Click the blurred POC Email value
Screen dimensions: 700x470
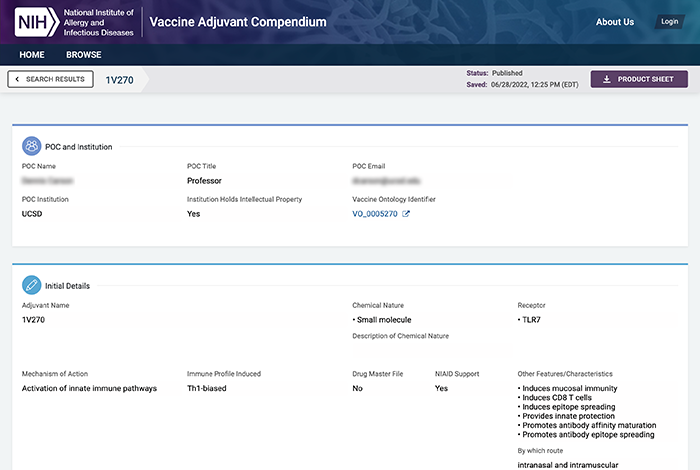click(386, 181)
